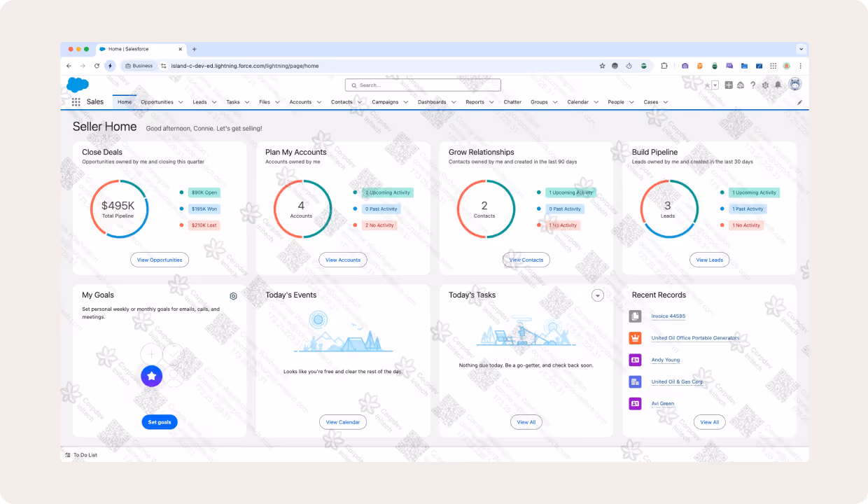Click the $90K Open pipeline tag
The image size is (868, 504).
[204, 192]
